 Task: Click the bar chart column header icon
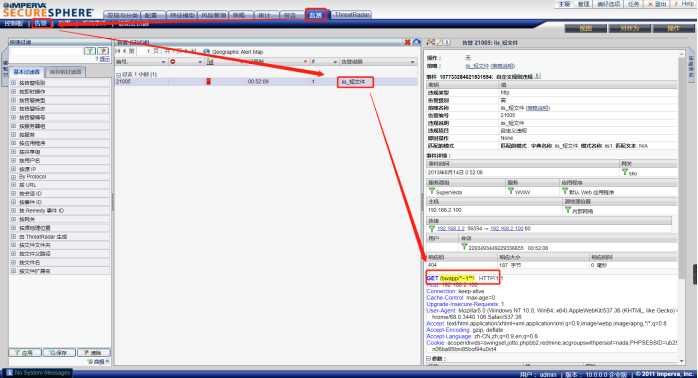(x=211, y=61)
